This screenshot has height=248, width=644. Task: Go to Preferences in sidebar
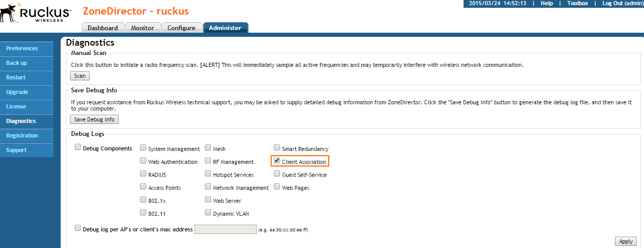[x=27, y=48]
